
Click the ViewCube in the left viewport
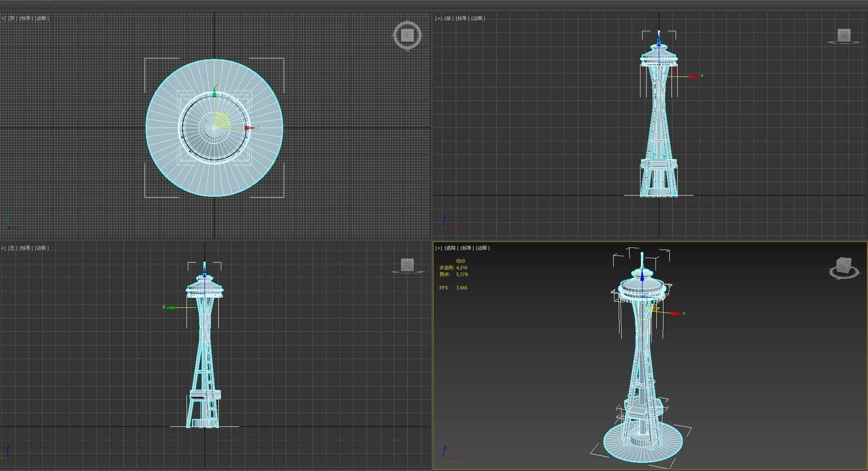coord(407,266)
